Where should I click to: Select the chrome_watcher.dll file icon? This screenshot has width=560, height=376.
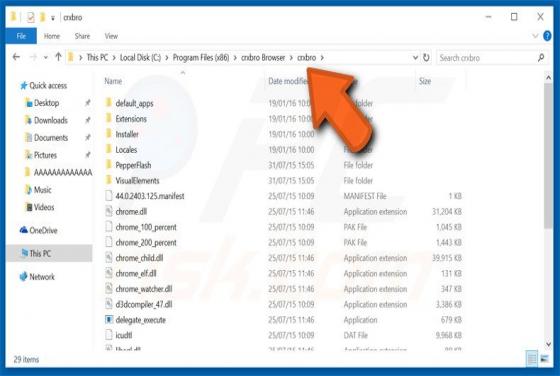point(109,289)
